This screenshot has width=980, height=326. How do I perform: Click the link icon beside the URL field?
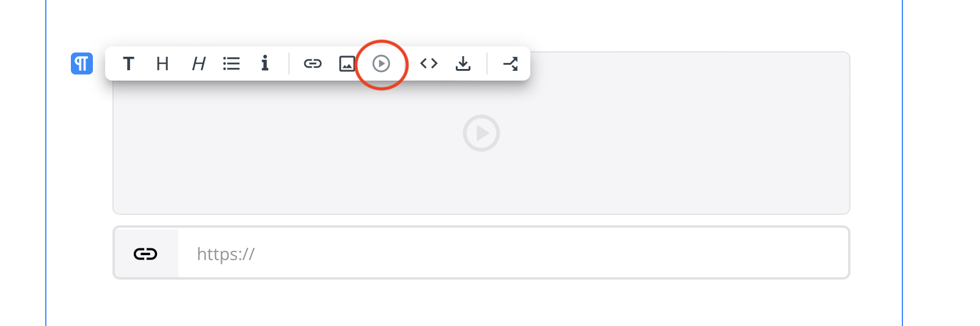[x=145, y=253]
